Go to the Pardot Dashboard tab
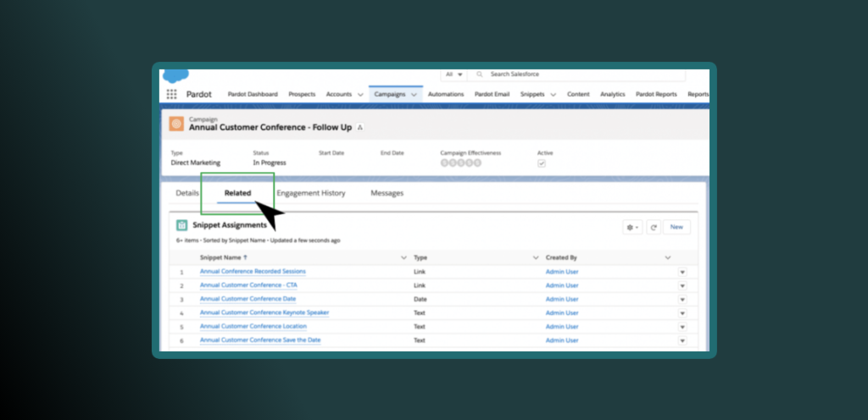Screen dimensions: 868x420 pos(253,95)
